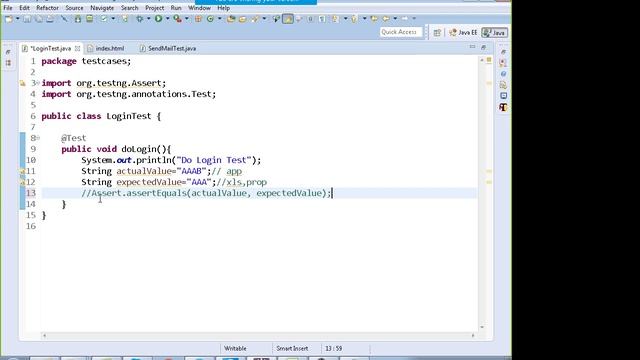Click the 'package testcases;' code line
Viewport: 640px width, 360px height.
(x=86, y=61)
